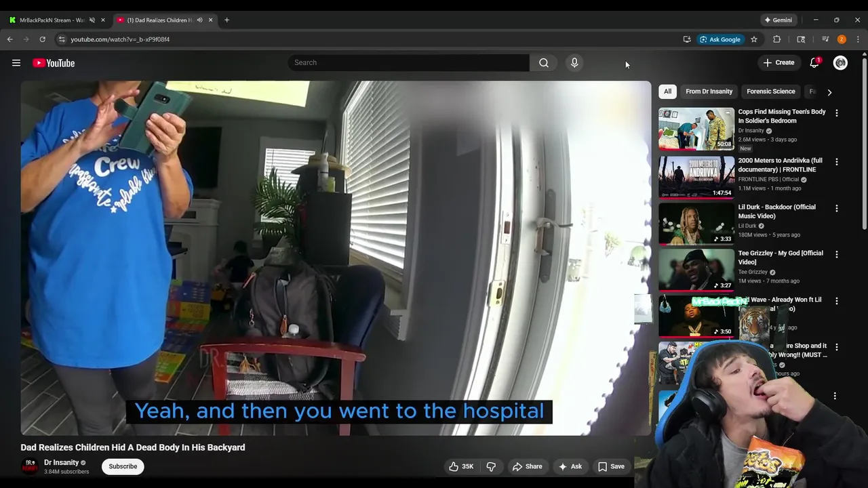Open Tee Grizzley My God thumbnail
The height and width of the screenshot is (488, 868).
click(x=696, y=270)
